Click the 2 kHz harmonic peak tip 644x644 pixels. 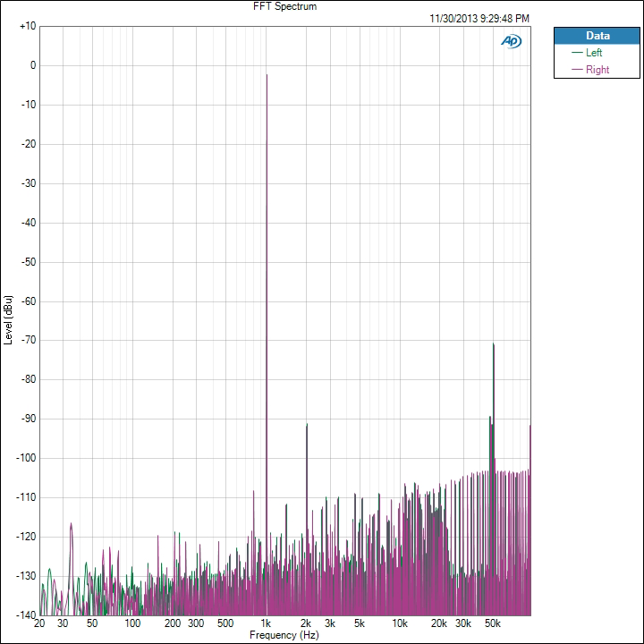pyautogui.click(x=307, y=425)
